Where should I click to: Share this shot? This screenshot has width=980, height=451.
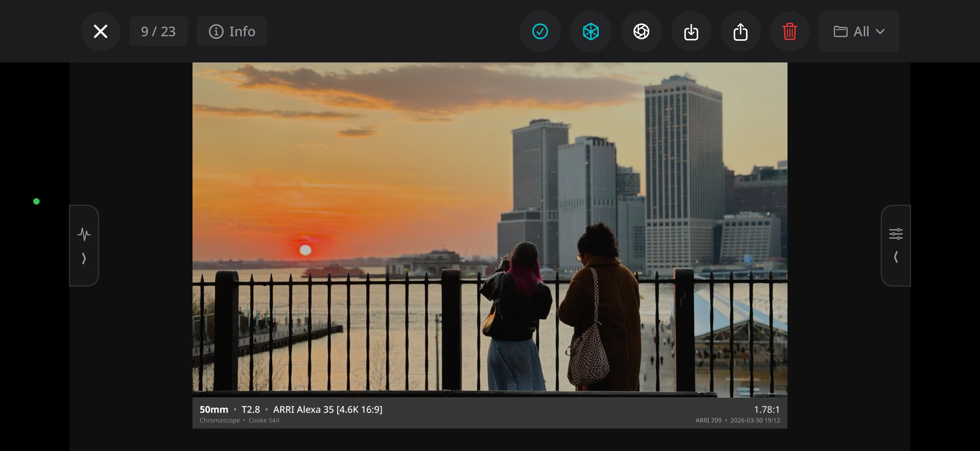pos(740,31)
